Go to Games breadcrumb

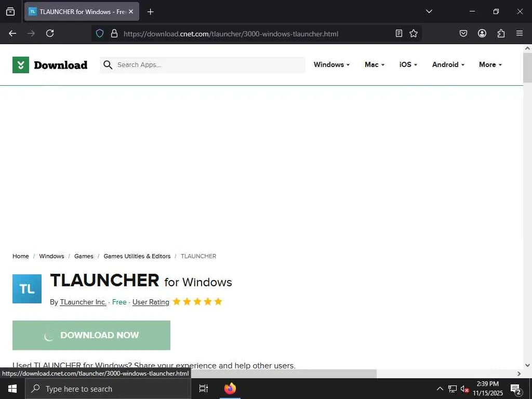pyautogui.click(x=84, y=256)
